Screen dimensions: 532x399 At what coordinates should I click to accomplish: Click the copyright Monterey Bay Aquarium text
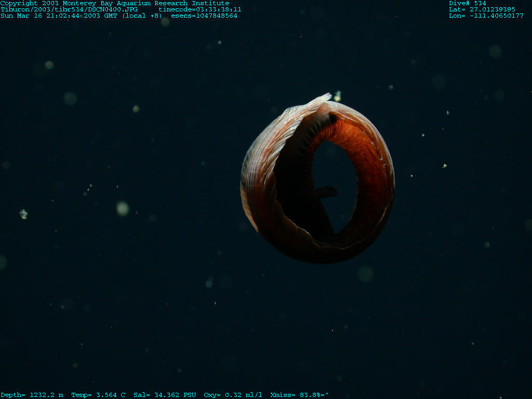tap(114, 3)
